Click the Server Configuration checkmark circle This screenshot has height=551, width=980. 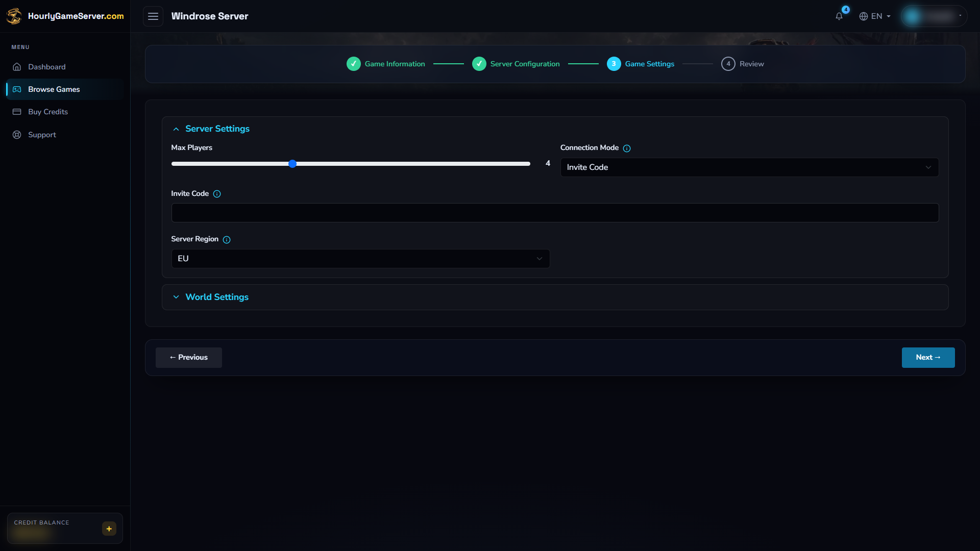[479, 64]
